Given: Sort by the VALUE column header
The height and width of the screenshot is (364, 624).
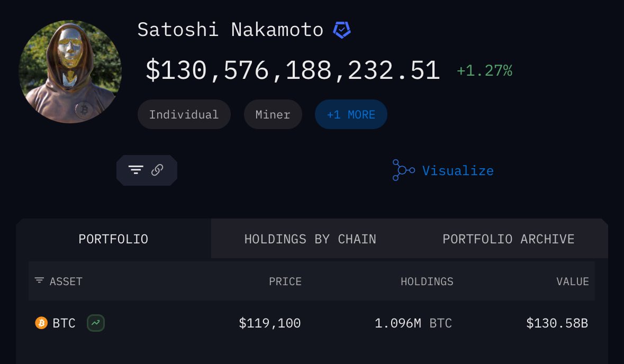Looking at the screenshot, I should [x=572, y=281].
